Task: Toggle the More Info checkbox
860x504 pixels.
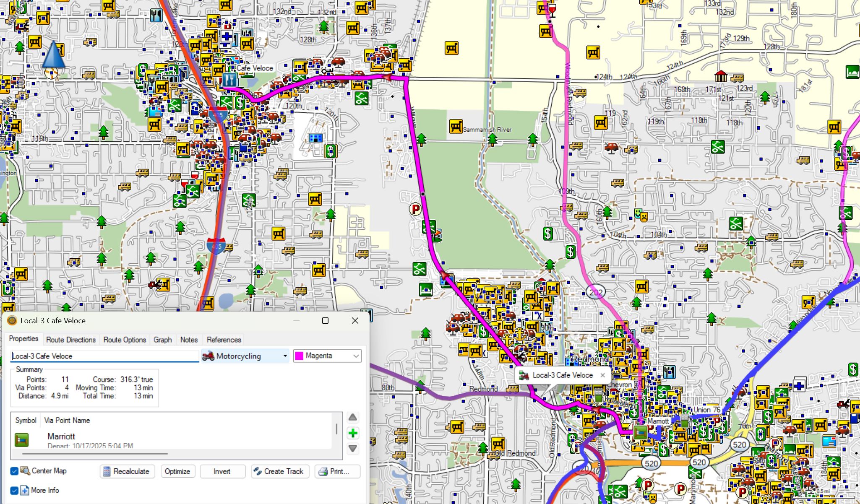Action: pos(14,490)
